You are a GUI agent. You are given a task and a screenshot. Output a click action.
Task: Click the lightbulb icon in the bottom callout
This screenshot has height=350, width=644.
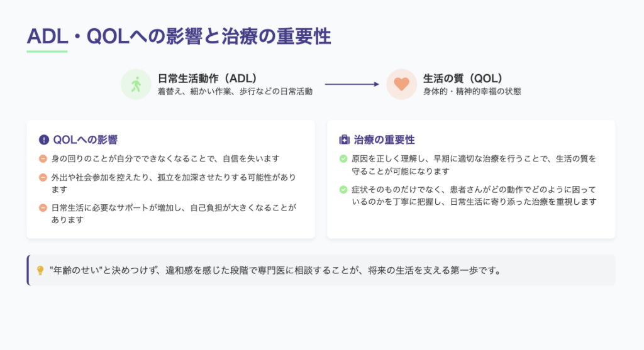(40, 270)
